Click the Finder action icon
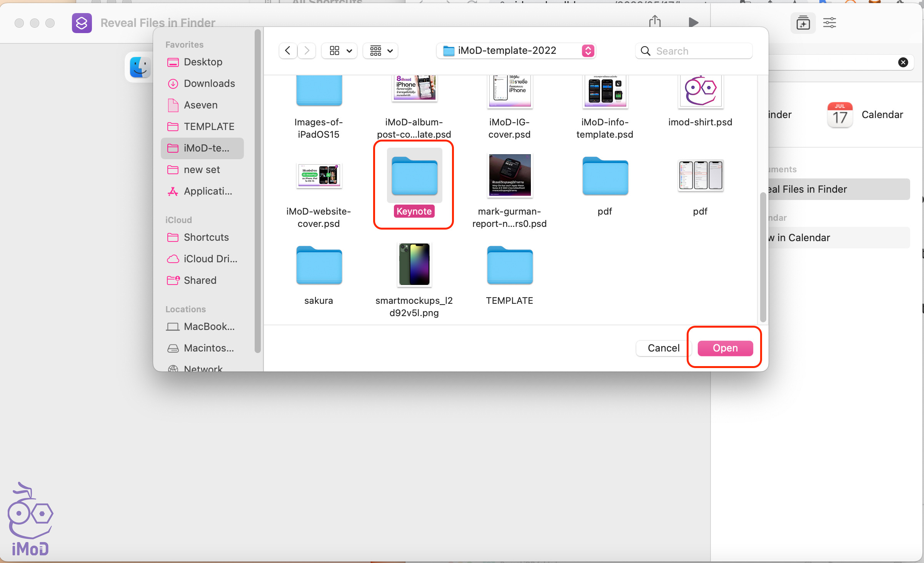This screenshot has height=563, width=924. (140, 67)
